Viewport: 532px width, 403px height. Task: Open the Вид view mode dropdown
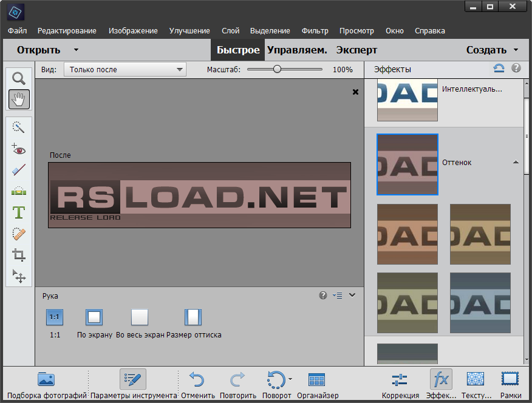(x=125, y=69)
